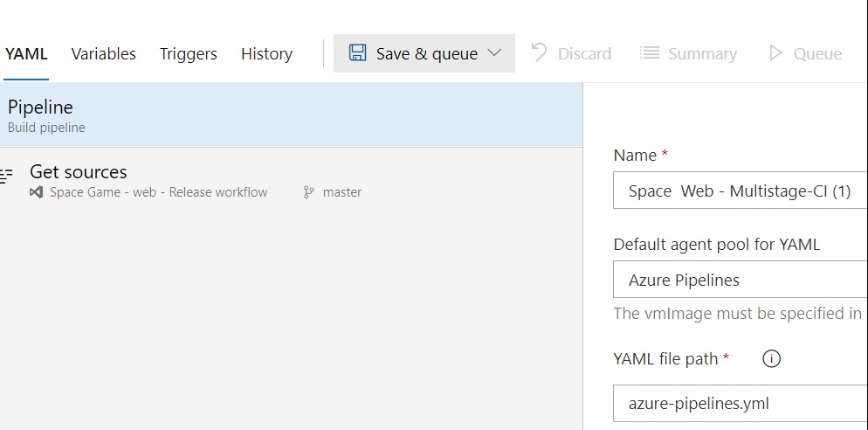Click the master branch label
Screen dimensions: 868x430
[341, 192]
